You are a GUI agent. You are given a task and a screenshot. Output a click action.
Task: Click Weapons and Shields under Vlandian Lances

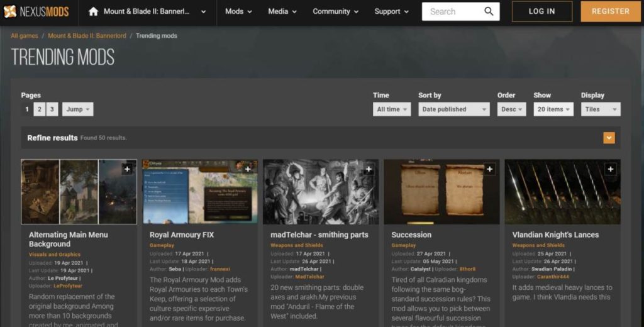point(538,246)
